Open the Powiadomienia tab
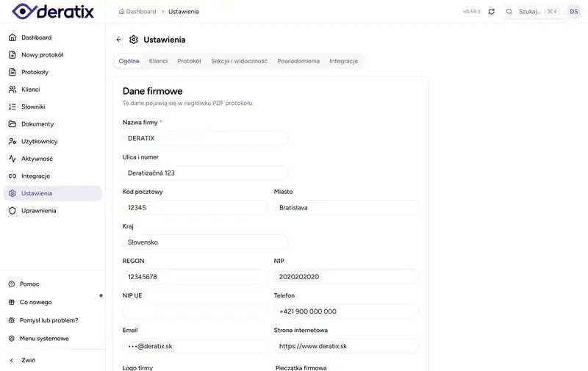 (x=298, y=61)
